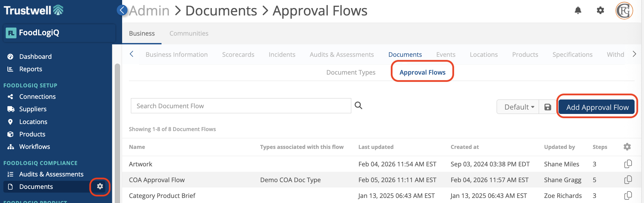
Task: Click in the Search Document Flow field
Action: click(241, 106)
